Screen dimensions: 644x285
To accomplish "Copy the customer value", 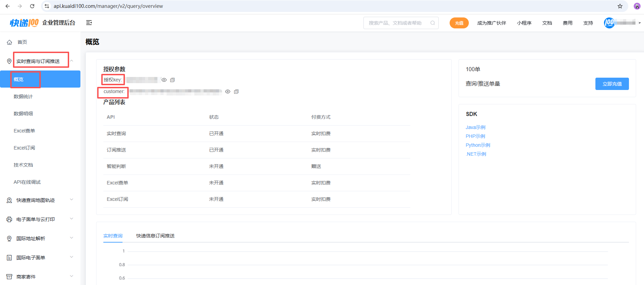I will (x=236, y=92).
